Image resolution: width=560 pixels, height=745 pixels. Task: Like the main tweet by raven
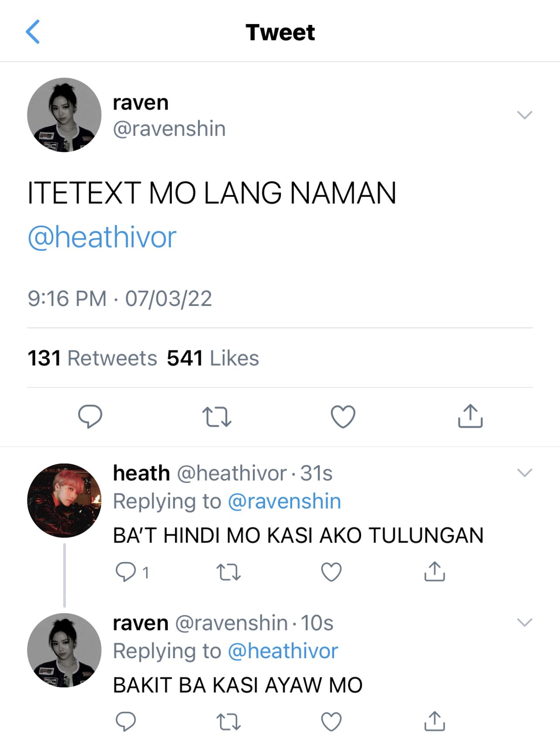(343, 416)
